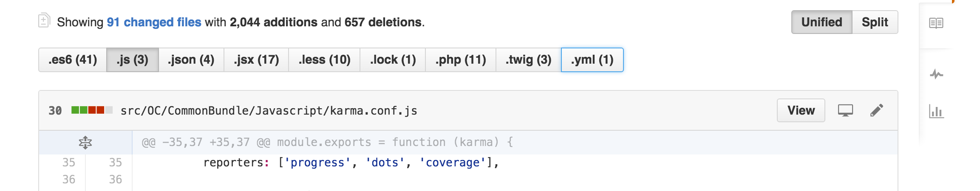Filter files by .jsx (17)
Screen dimensions: 980x191
(x=256, y=60)
